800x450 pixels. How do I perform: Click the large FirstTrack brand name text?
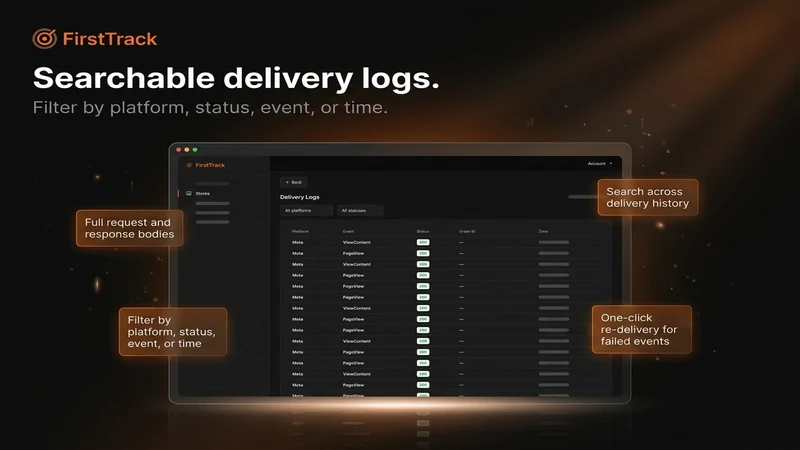pyautogui.click(x=110, y=39)
